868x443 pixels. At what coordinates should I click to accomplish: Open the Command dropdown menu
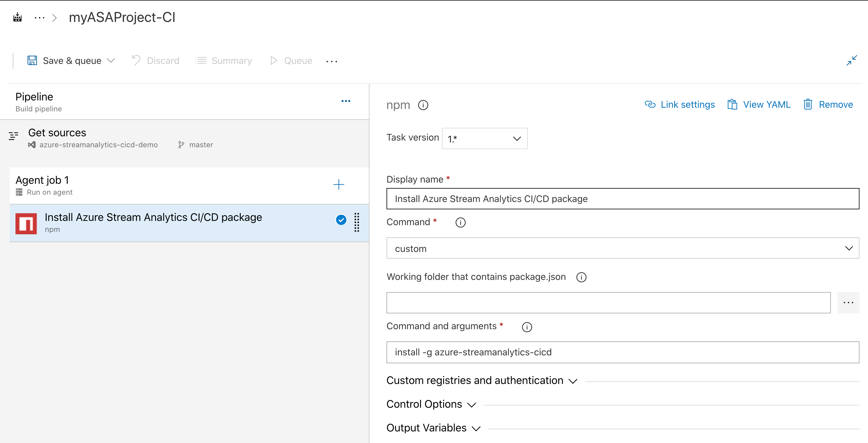[x=621, y=248]
